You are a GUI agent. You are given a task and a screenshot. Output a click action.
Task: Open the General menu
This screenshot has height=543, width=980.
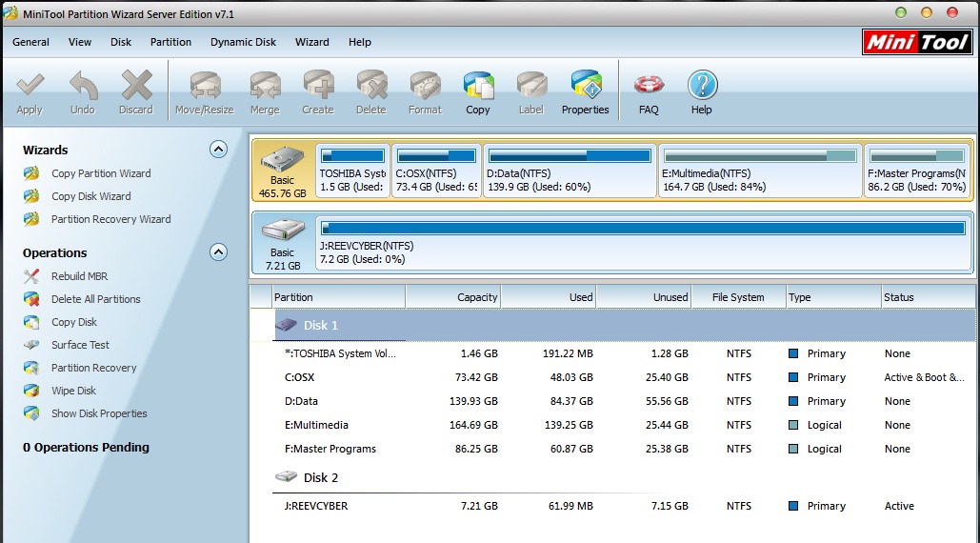(30, 42)
